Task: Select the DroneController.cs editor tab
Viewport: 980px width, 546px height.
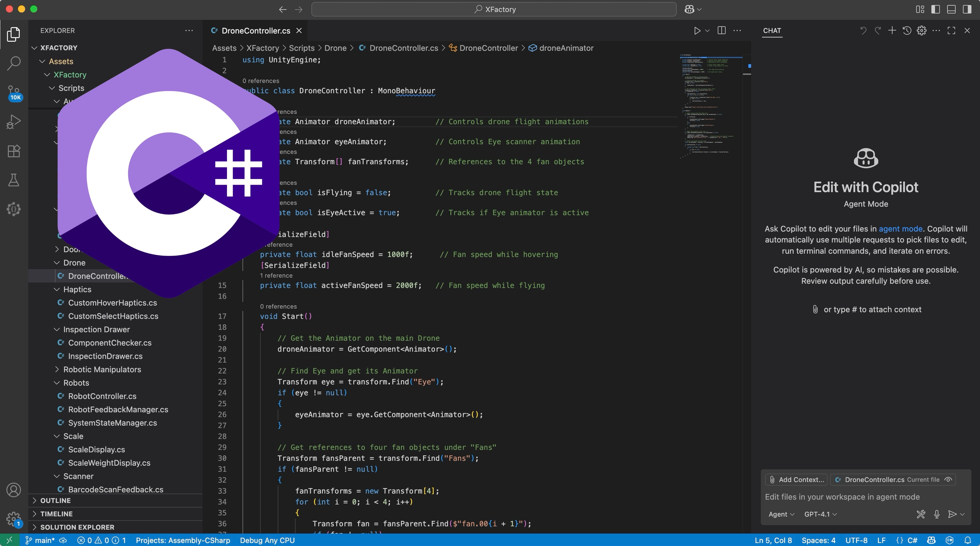Action: (x=256, y=30)
